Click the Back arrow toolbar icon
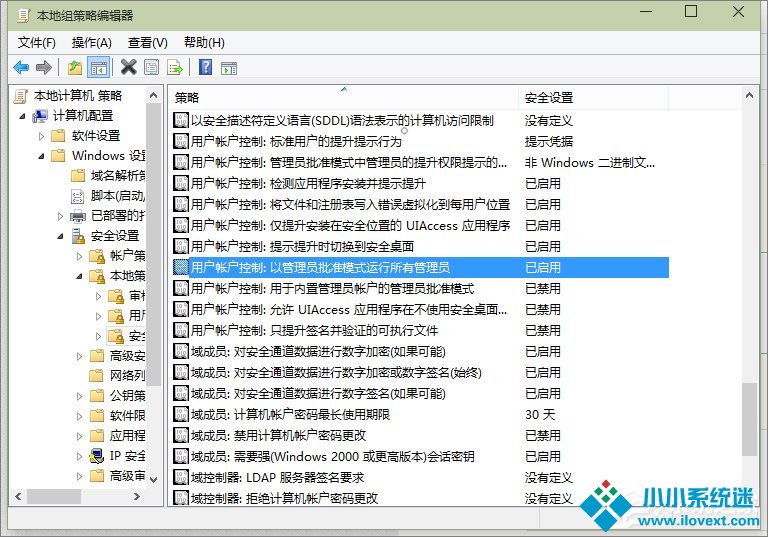This screenshot has width=768, height=537. click(21, 67)
